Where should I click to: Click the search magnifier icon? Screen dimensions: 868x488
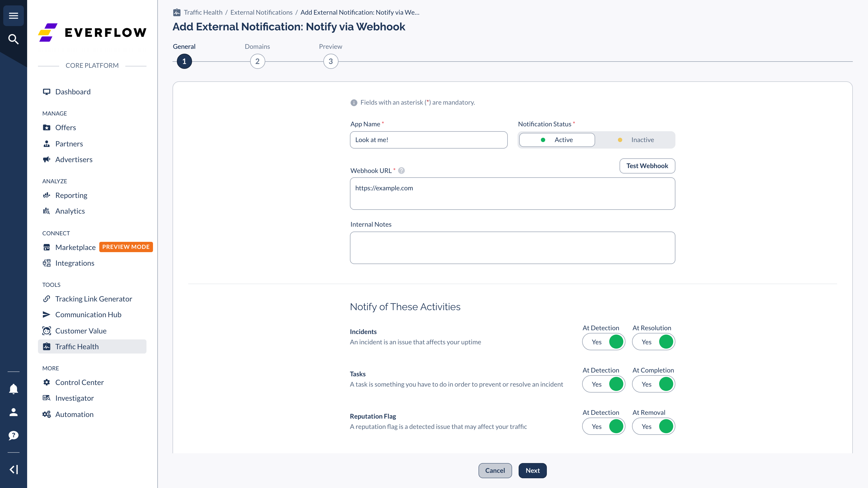pos(14,39)
